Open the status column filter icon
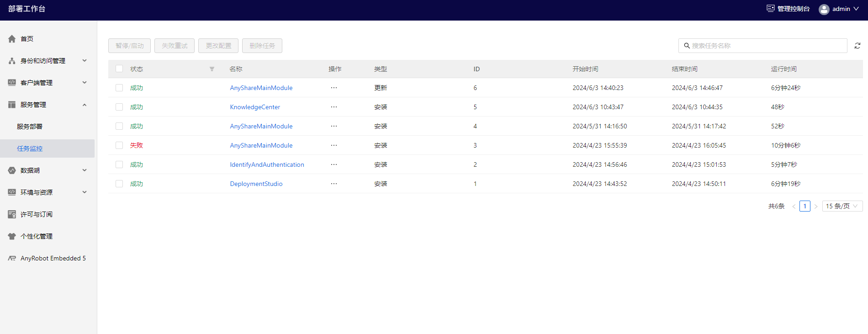868x334 pixels. pyautogui.click(x=212, y=69)
